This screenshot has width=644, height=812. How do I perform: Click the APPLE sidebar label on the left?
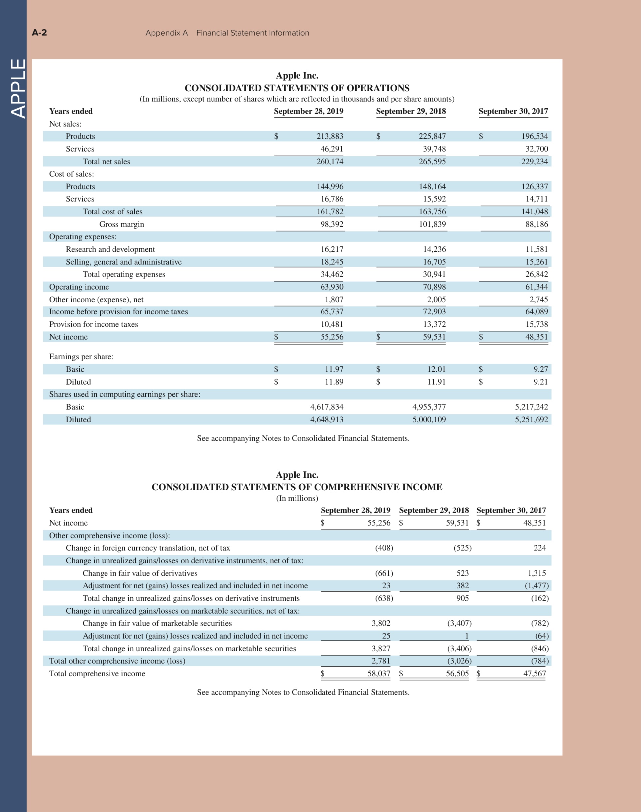pyautogui.click(x=18, y=88)
